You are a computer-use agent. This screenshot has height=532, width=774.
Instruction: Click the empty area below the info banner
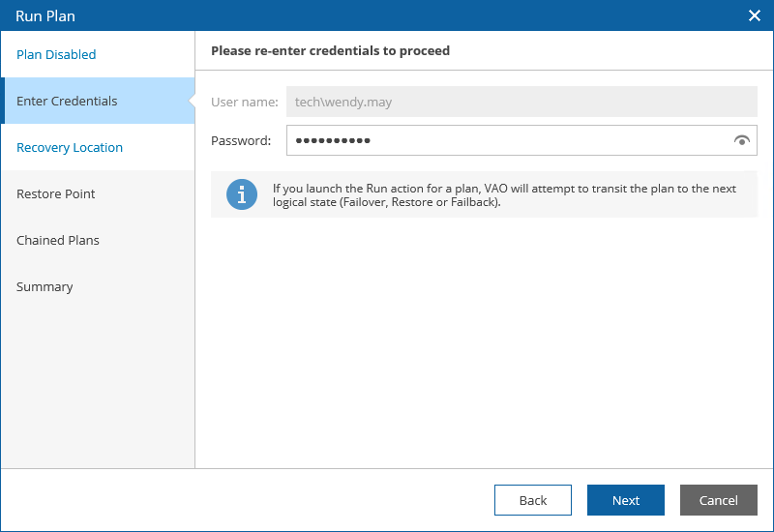pyautogui.click(x=484, y=339)
